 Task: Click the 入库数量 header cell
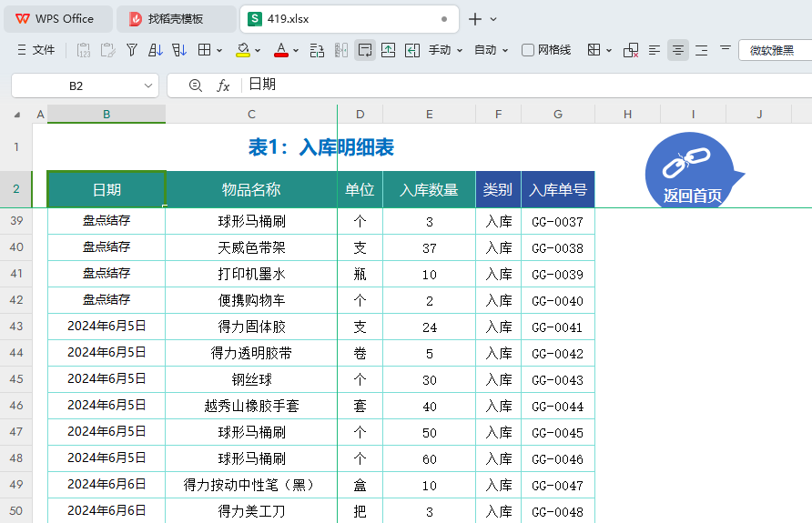pos(429,189)
